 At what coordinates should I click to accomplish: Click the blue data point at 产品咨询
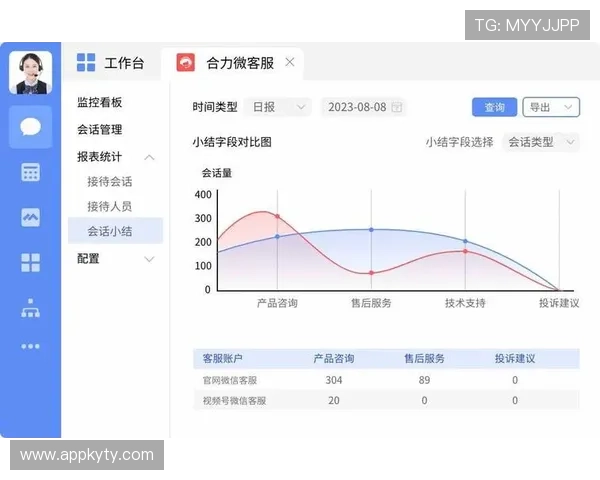[x=277, y=237]
